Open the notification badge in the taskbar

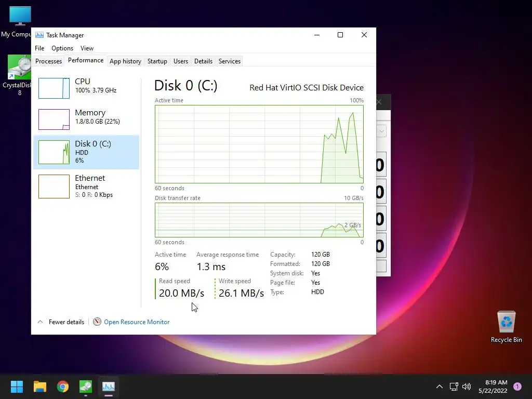click(517, 387)
